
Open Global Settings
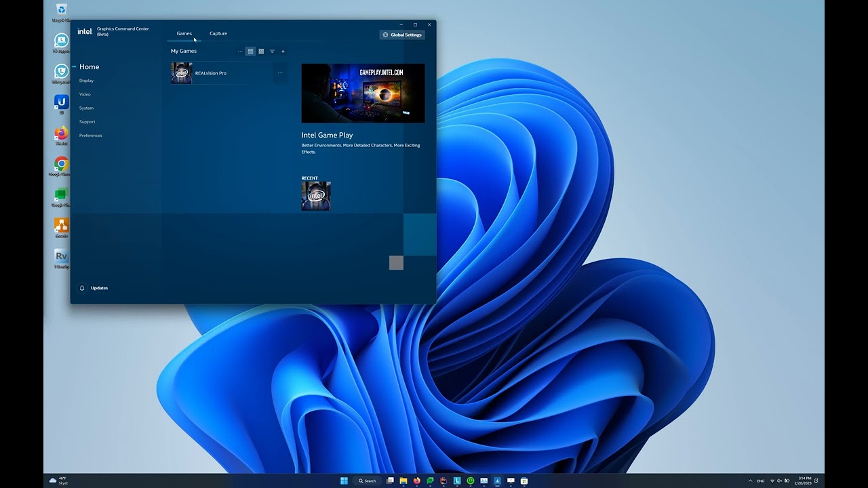402,35
